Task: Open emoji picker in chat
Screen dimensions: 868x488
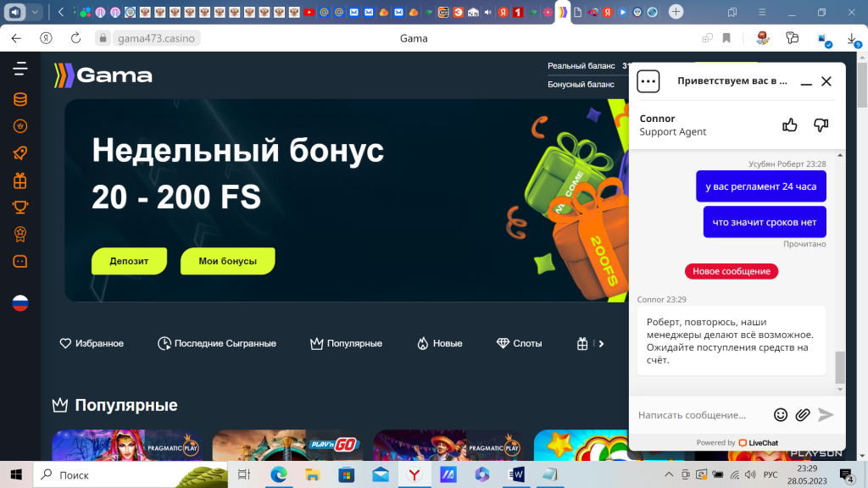Action: click(781, 415)
